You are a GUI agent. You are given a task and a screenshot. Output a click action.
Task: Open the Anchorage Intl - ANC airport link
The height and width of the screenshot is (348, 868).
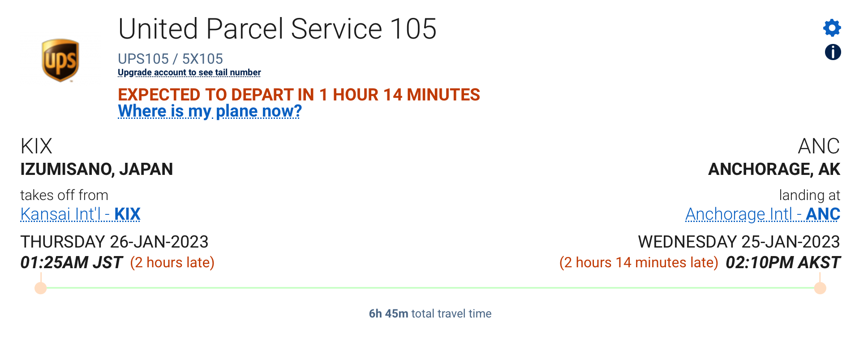pyautogui.click(x=762, y=214)
